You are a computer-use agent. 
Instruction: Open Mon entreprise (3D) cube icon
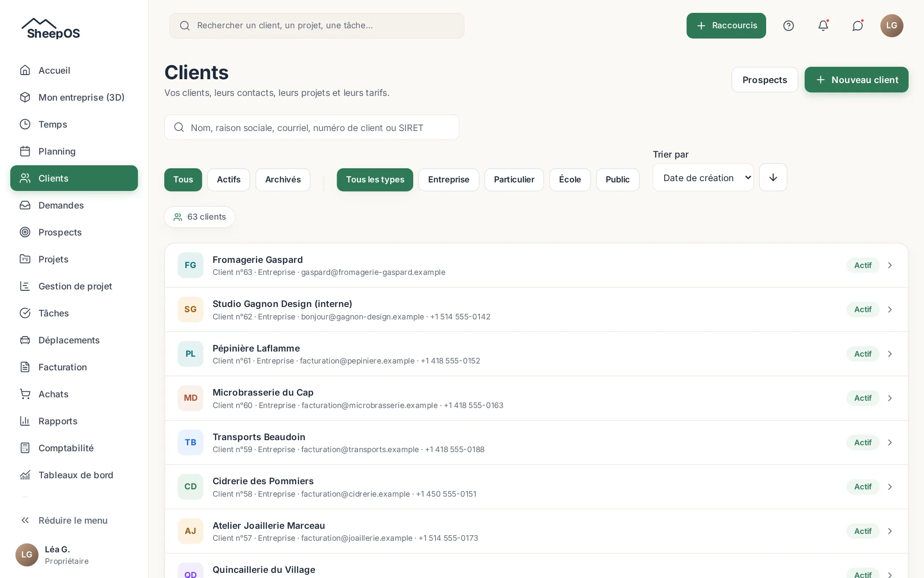pos(25,97)
